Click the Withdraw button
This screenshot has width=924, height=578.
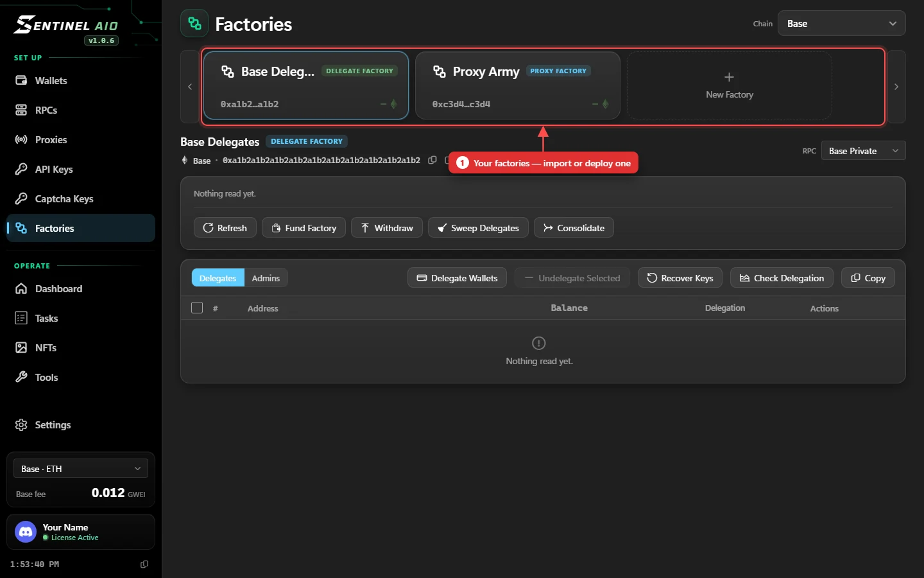point(387,228)
